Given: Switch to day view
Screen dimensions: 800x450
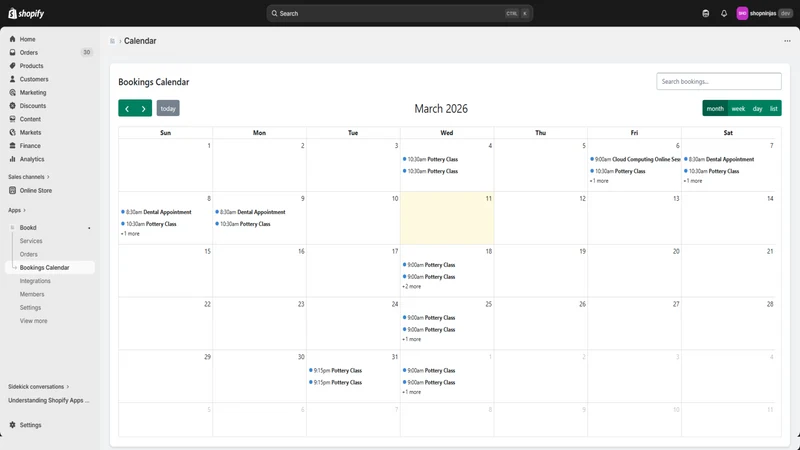Looking at the screenshot, I should pyautogui.click(x=757, y=108).
